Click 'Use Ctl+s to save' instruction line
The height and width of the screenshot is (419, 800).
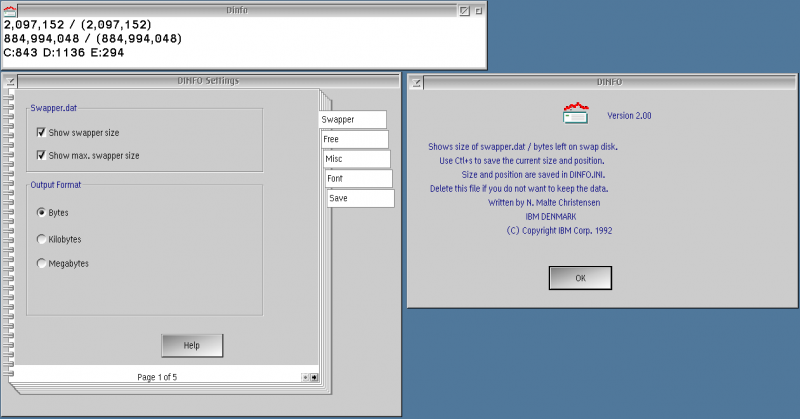pos(522,161)
